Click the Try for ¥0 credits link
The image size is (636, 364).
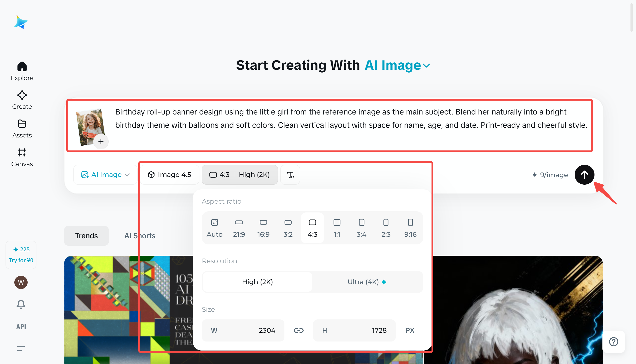(x=21, y=260)
